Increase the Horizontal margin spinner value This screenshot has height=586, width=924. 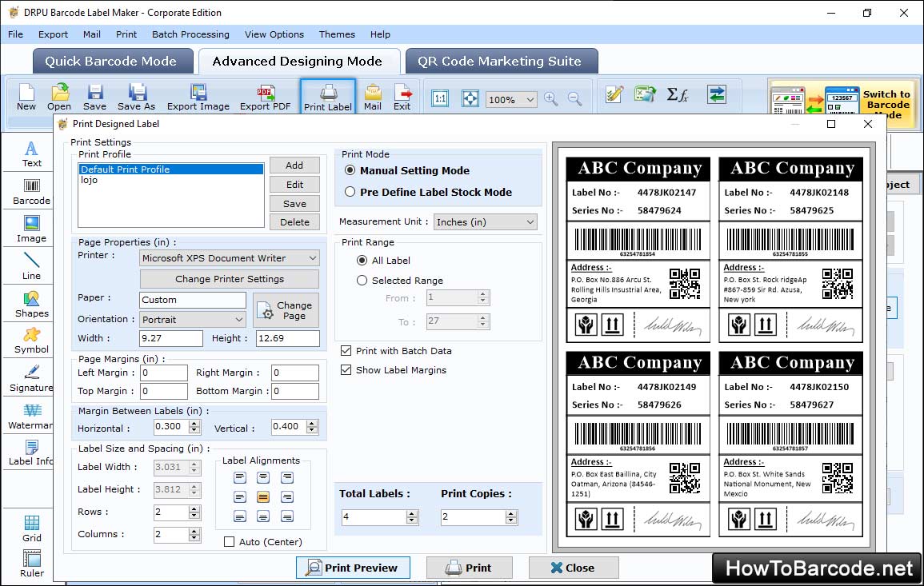[x=194, y=423]
